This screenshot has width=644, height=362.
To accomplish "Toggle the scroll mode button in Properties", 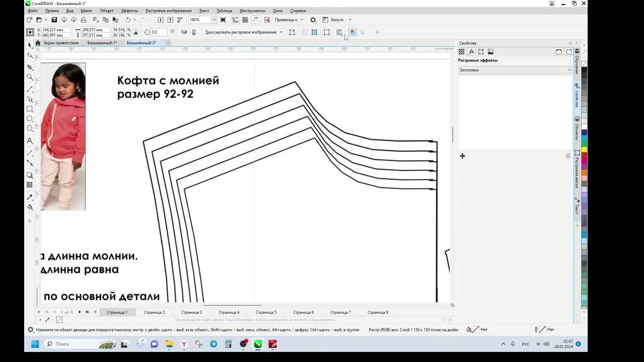I will [x=559, y=52].
